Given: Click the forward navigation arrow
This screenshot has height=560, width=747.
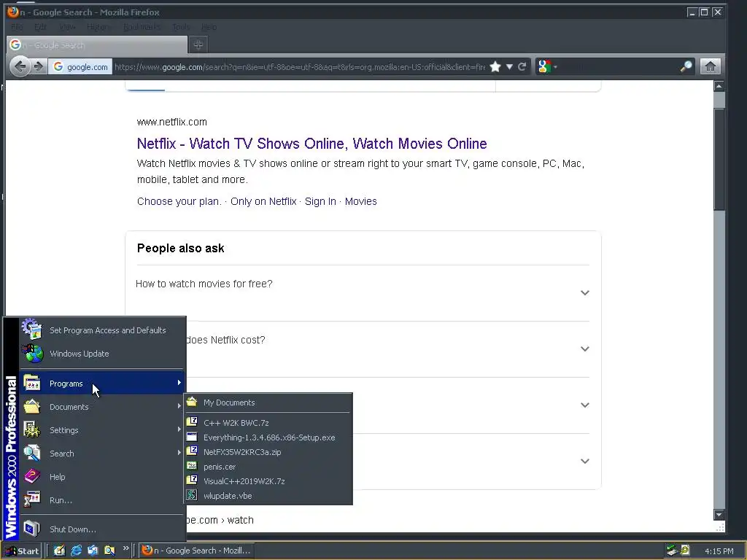Looking at the screenshot, I should click(39, 66).
